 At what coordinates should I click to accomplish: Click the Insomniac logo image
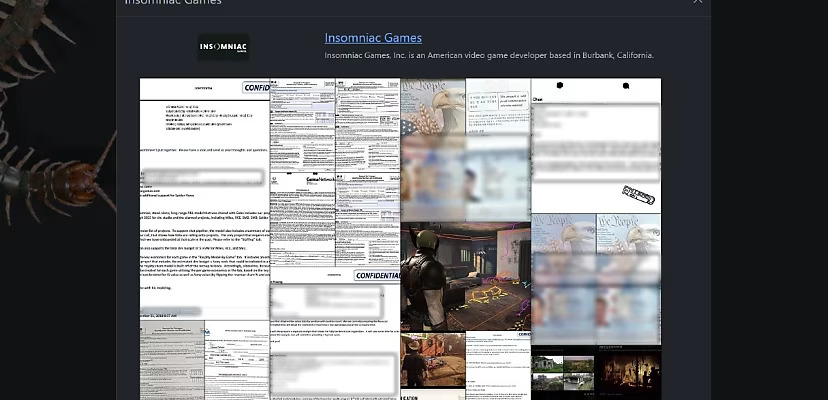223,48
